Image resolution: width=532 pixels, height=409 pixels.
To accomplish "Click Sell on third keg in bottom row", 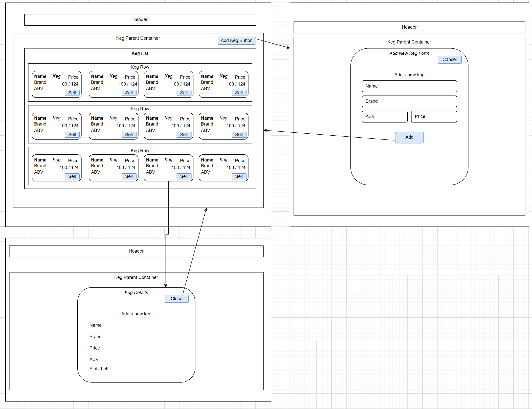I will (184, 176).
